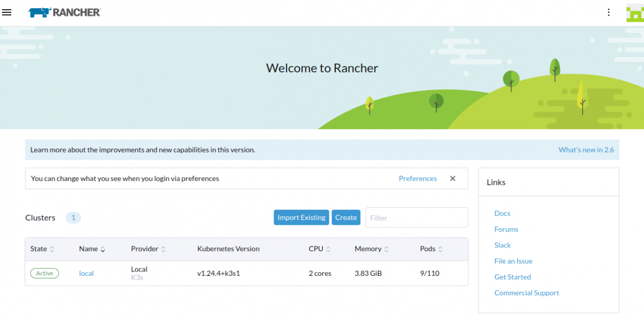Click the Rancher logo in the header
Image resolution: width=644 pixels, height=322 pixels.
(64, 12)
